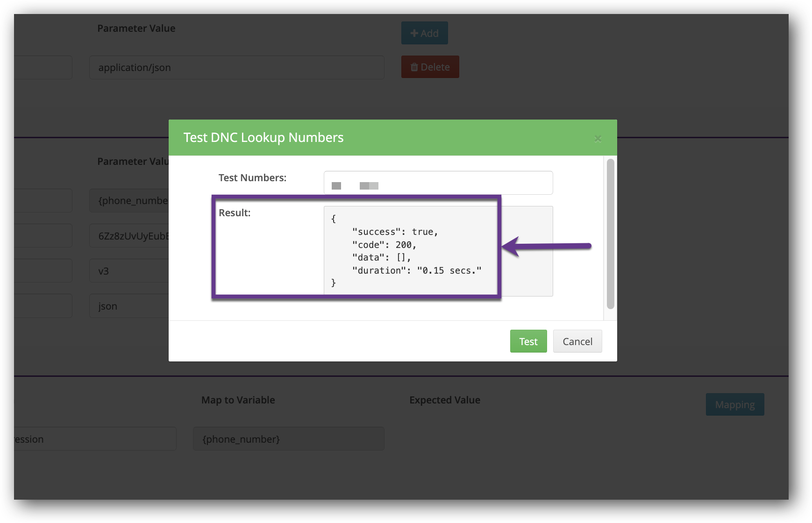812x523 pixels.
Task: Click the "data": [] line
Action: pyautogui.click(x=381, y=257)
